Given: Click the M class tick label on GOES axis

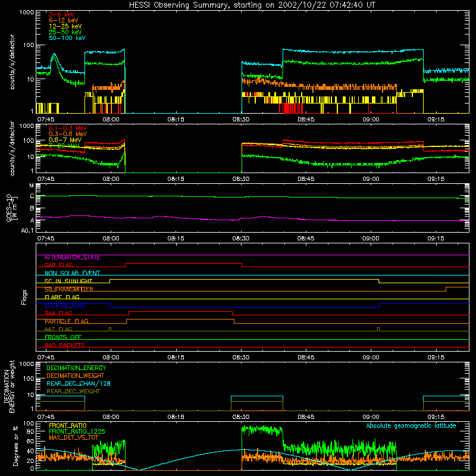Looking at the screenshot, I should click(x=32, y=186).
